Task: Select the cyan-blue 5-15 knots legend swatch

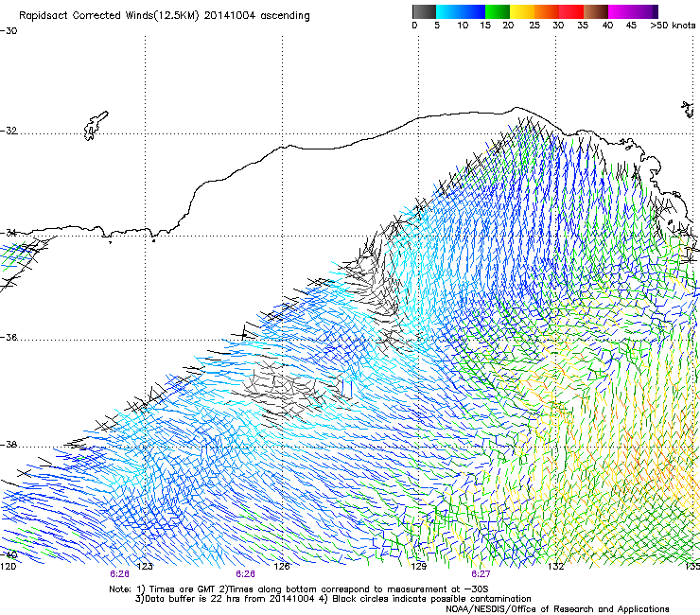Action: pyautogui.click(x=461, y=11)
